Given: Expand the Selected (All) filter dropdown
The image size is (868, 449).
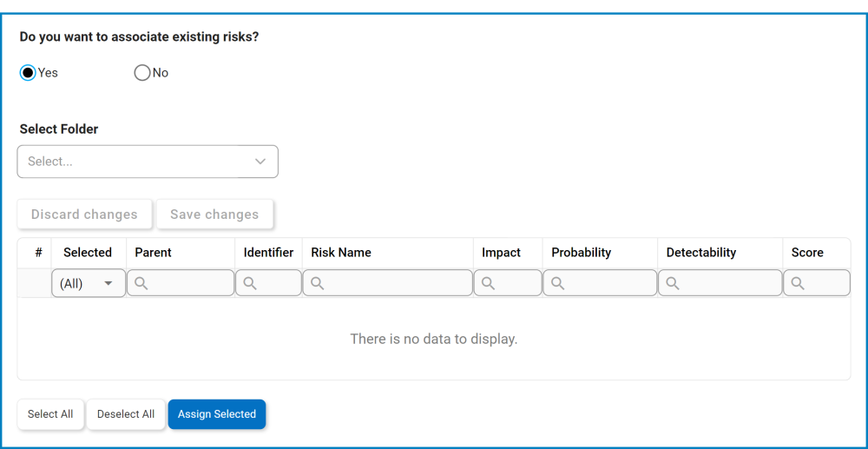Looking at the screenshot, I should (89, 283).
